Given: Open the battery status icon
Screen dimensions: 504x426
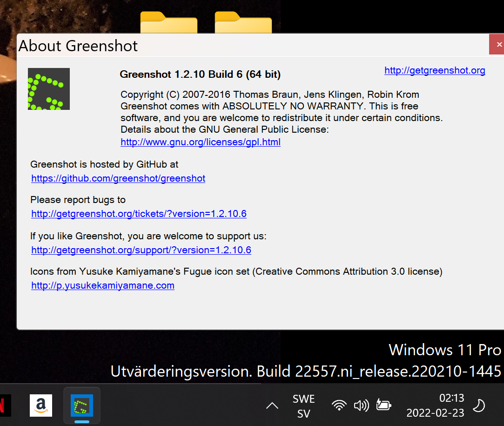Looking at the screenshot, I should pos(383,405).
